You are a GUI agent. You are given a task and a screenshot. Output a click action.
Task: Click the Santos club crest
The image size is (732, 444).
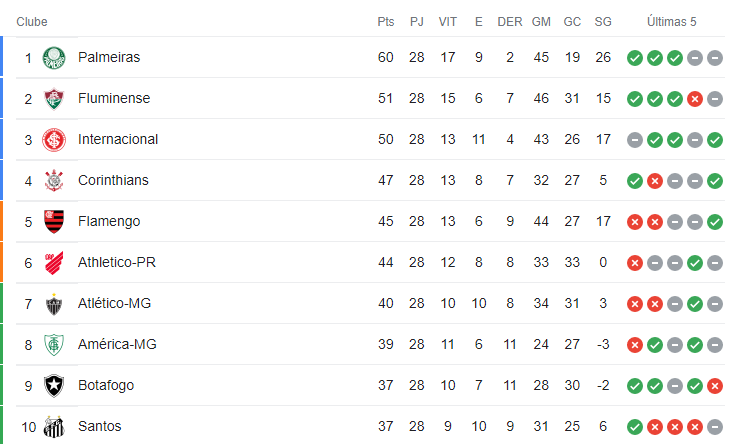[x=54, y=427]
